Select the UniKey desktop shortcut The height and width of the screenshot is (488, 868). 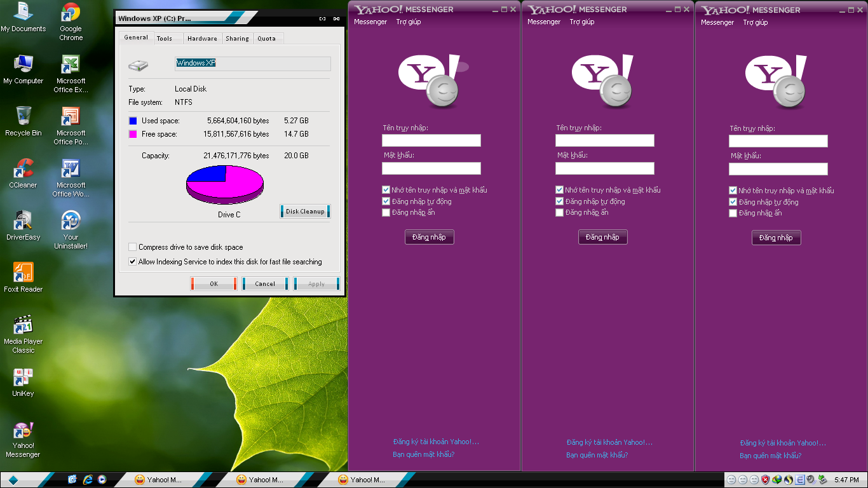point(24,383)
